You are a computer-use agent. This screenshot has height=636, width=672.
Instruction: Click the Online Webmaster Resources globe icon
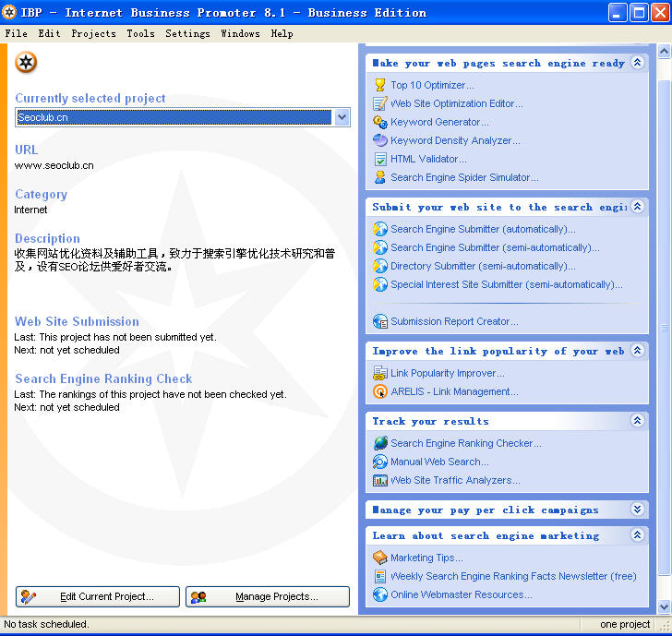click(379, 594)
